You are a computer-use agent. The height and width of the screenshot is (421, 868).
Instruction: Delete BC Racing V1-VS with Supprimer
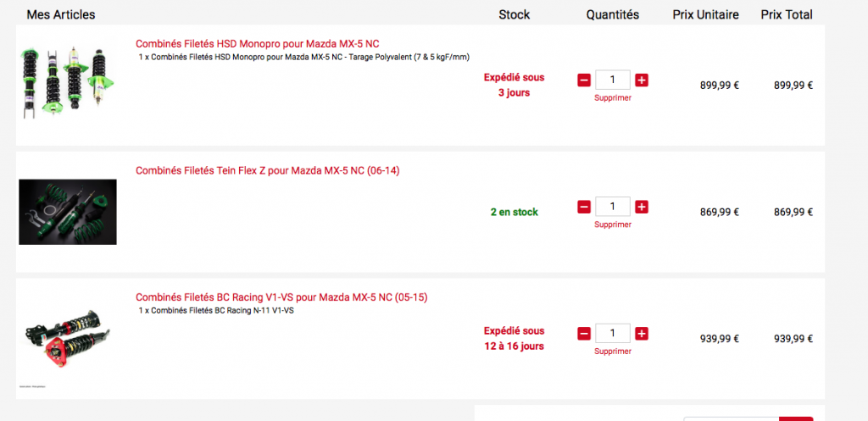pyautogui.click(x=612, y=352)
